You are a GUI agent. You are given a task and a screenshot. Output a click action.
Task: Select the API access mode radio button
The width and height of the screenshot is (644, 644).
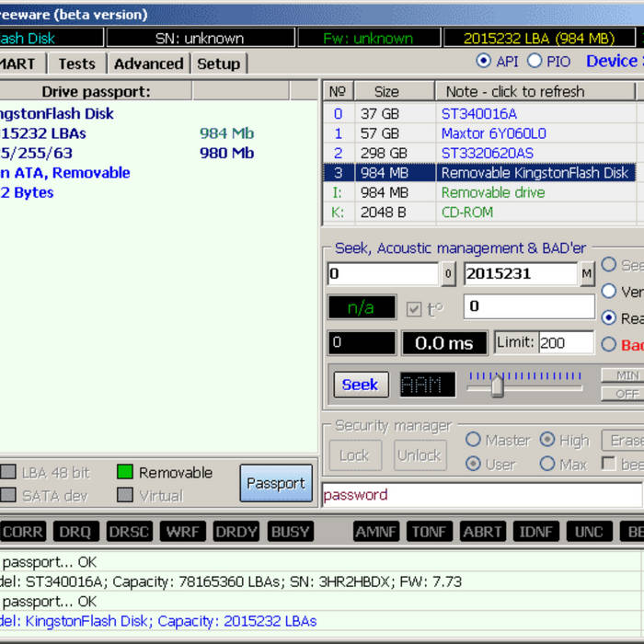pyautogui.click(x=484, y=62)
